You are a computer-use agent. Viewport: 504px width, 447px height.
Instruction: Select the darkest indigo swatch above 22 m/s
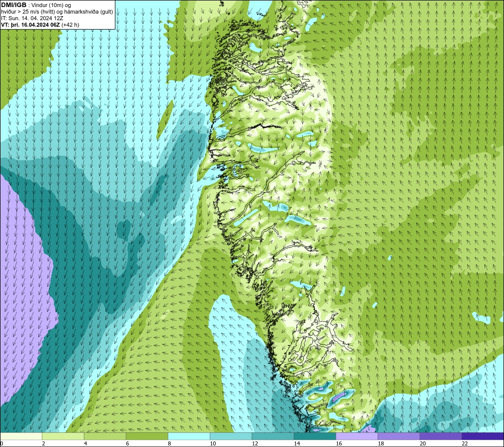[x=482, y=436]
